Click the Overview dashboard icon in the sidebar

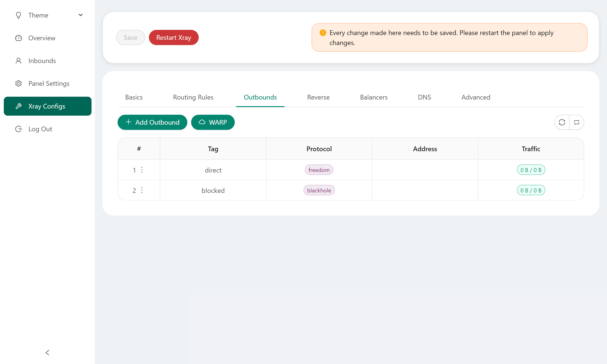(x=18, y=38)
